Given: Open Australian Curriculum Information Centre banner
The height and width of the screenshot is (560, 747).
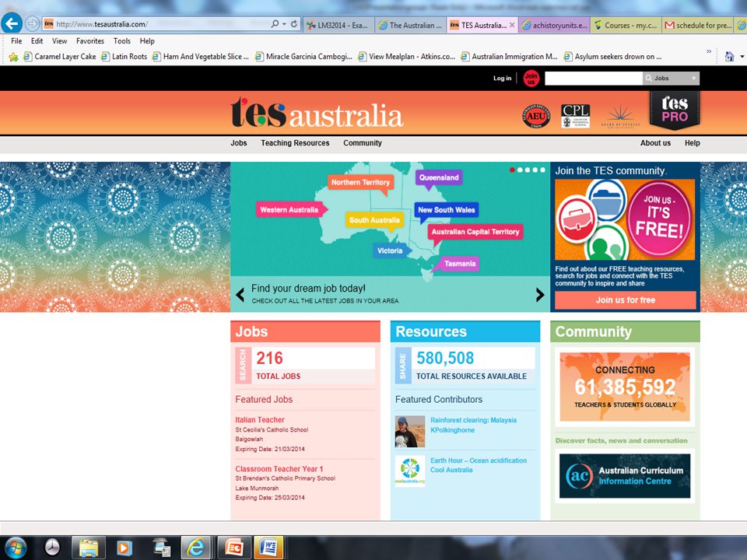Looking at the screenshot, I should [x=625, y=476].
